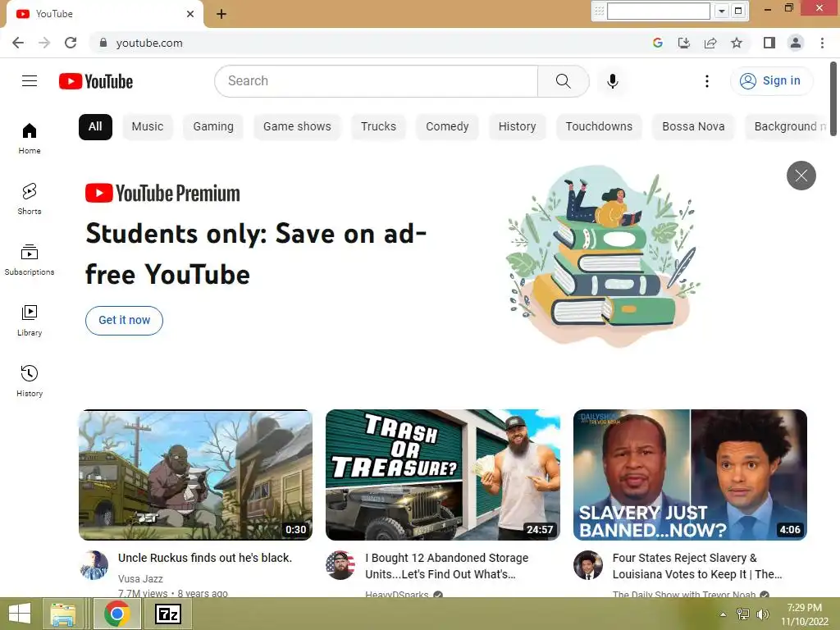Select the Gaming filter chip
Image resolution: width=840 pixels, height=630 pixels.
point(213,127)
